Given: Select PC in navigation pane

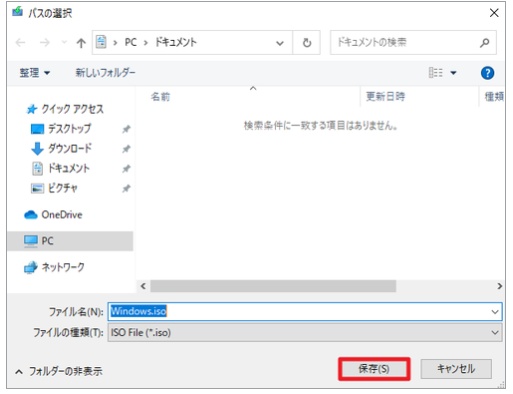Looking at the screenshot, I should [x=70, y=241].
